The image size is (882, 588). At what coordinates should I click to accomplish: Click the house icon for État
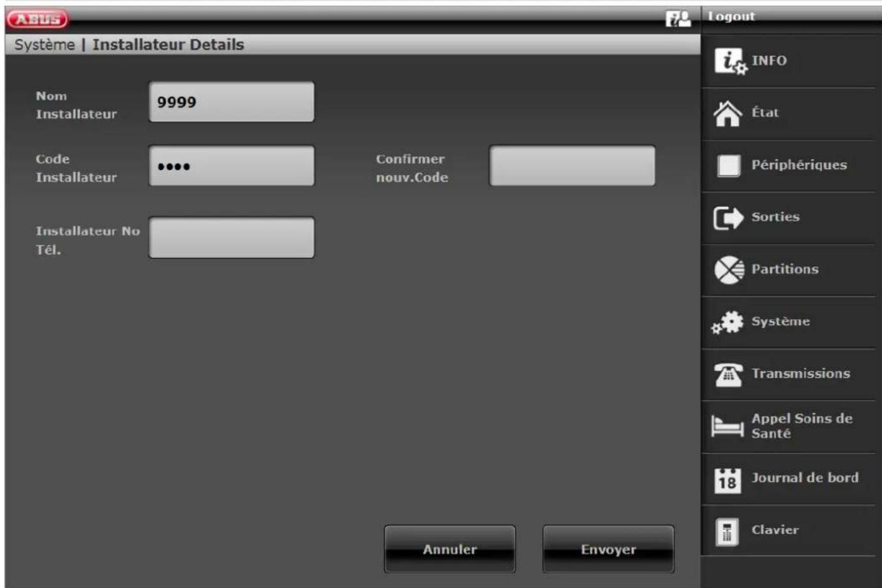(x=727, y=114)
